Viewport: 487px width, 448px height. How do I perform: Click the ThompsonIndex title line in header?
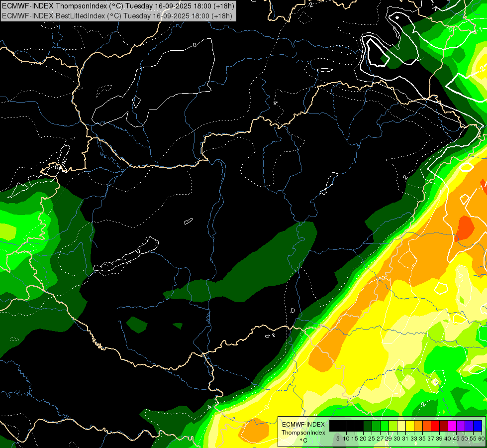(x=118, y=5)
